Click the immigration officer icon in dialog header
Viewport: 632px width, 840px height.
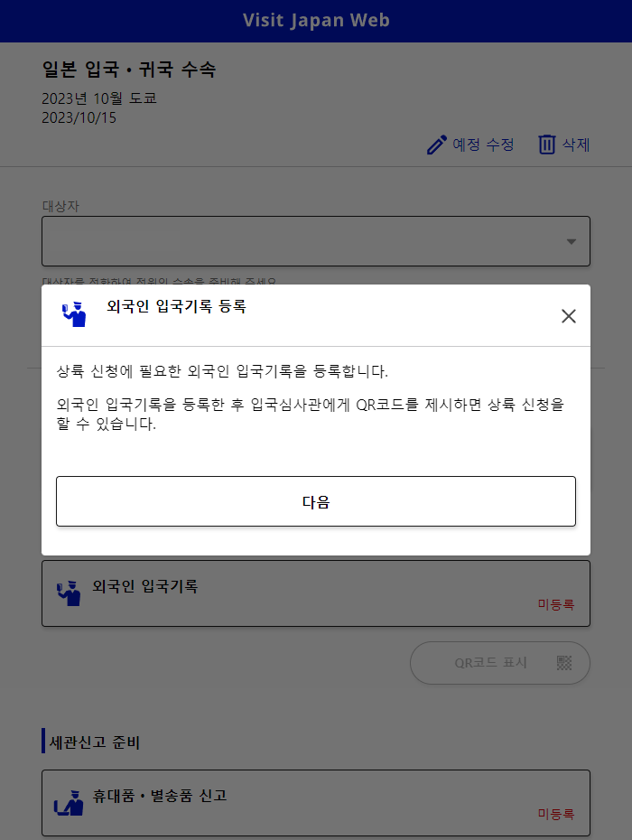pyautogui.click(x=74, y=314)
